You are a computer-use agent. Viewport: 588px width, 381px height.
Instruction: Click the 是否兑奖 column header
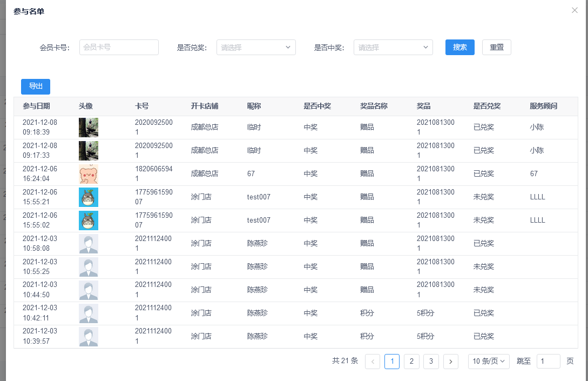487,106
